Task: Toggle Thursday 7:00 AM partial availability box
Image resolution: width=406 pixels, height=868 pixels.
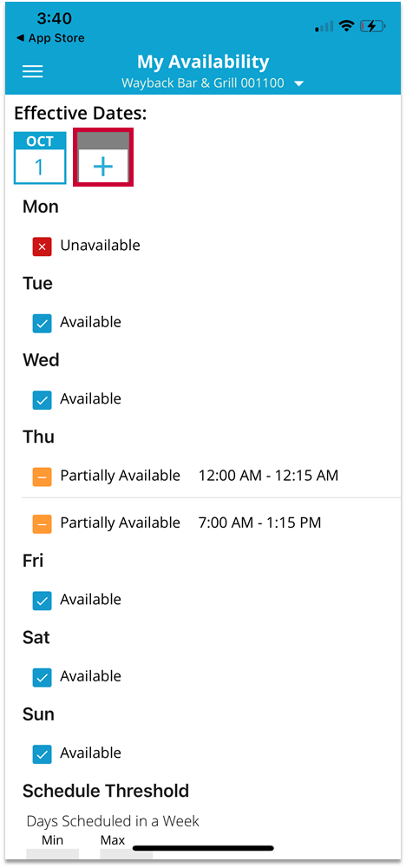Action: (42, 523)
